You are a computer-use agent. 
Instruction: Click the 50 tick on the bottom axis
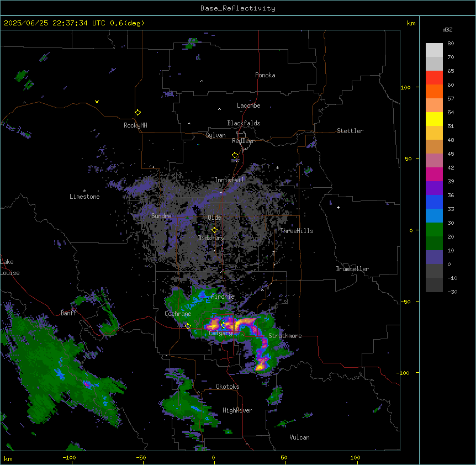coord(284,457)
